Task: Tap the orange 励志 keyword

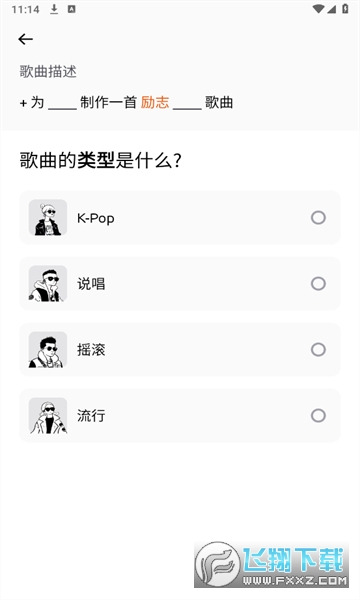Action: pyautogui.click(x=155, y=103)
